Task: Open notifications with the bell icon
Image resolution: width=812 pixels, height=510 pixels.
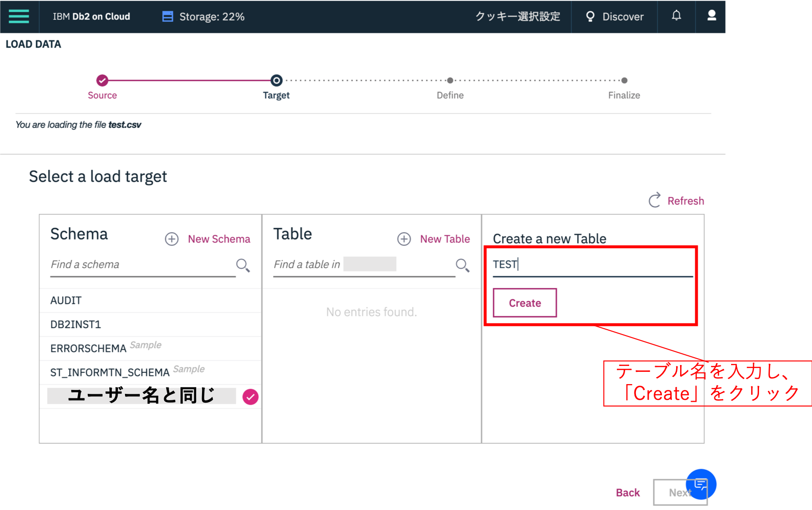Action: [x=676, y=16]
